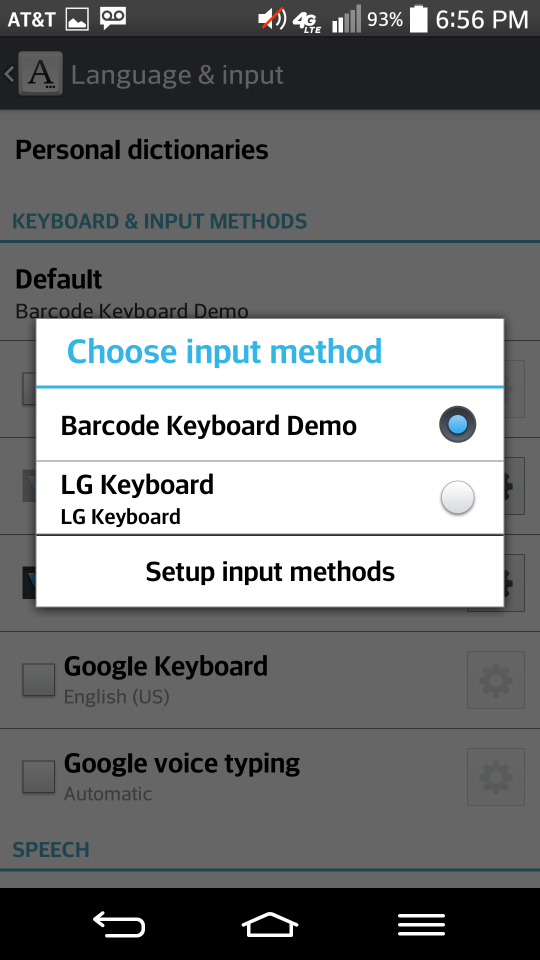This screenshot has height=960, width=540.
Task: Enable the Google voice typing checkbox
Action: 39,776
